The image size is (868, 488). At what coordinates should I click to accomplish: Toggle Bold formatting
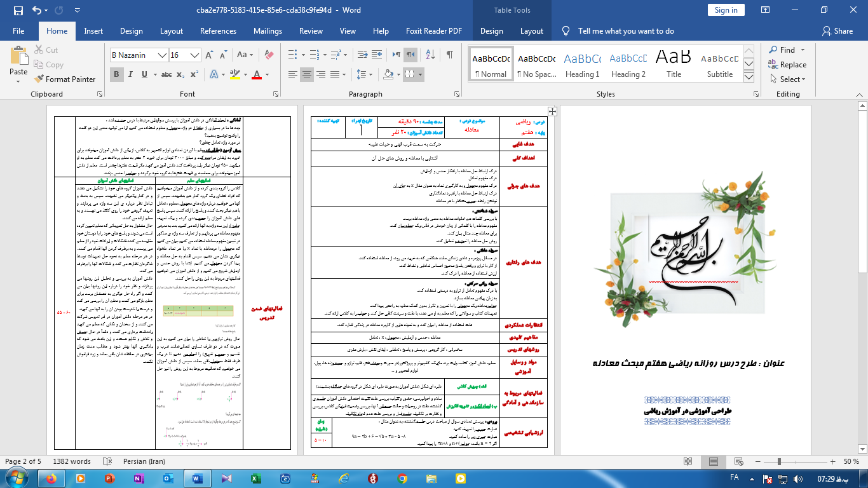pyautogui.click(x=117, y=75)
